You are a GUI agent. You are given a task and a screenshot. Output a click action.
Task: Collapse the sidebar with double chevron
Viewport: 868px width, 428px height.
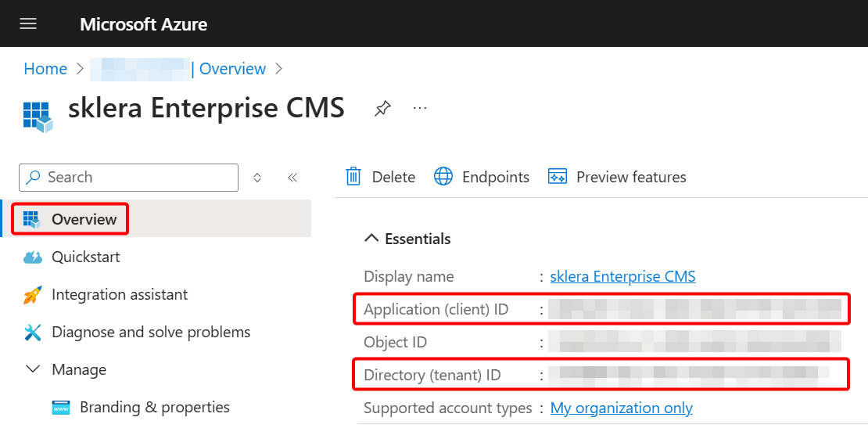click(292, 177)
